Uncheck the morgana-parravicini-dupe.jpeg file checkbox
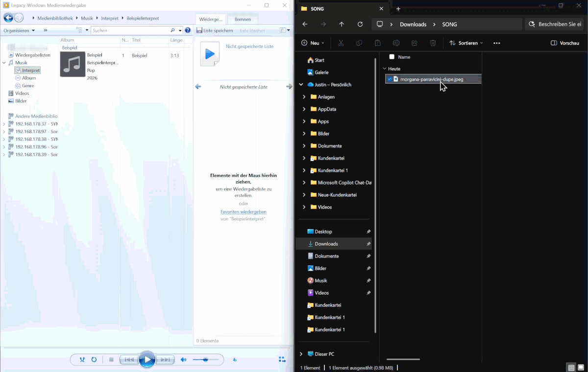This screenshot has height=372, width=588. coord(390,79)
